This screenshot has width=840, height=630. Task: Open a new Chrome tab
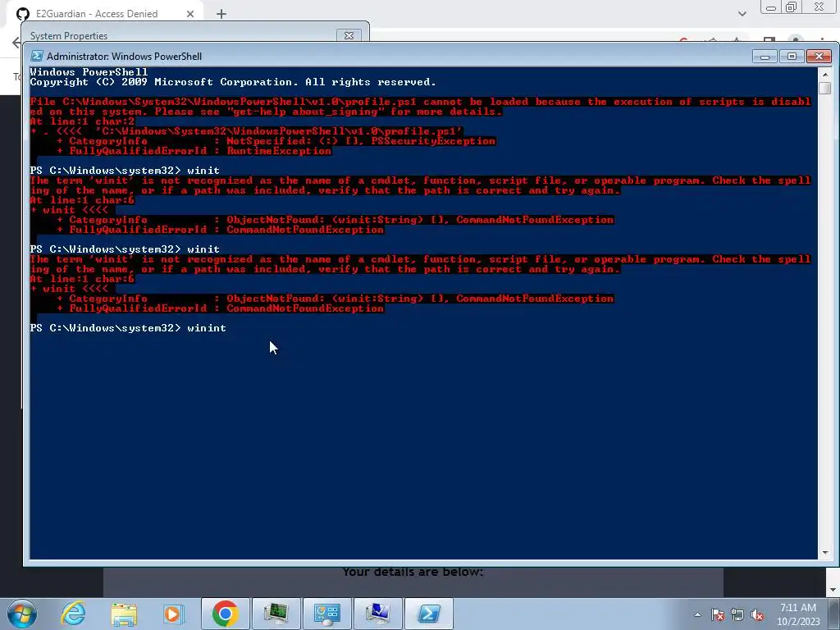pyautogui.click(x=221, y=14)
